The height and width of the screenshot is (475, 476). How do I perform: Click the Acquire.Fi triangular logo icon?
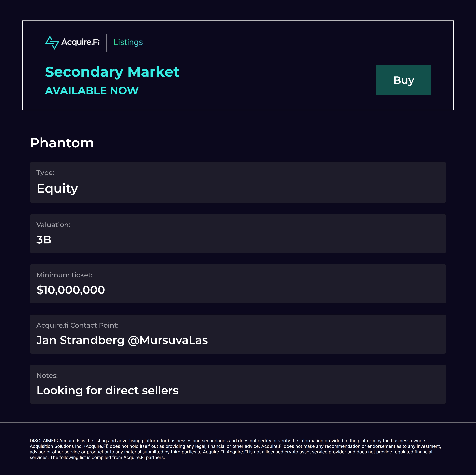point(52,42)
